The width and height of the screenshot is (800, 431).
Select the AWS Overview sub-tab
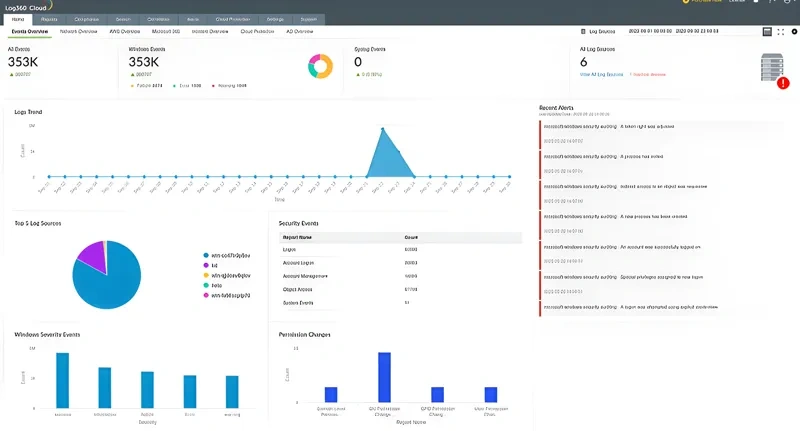pos(124,32)
